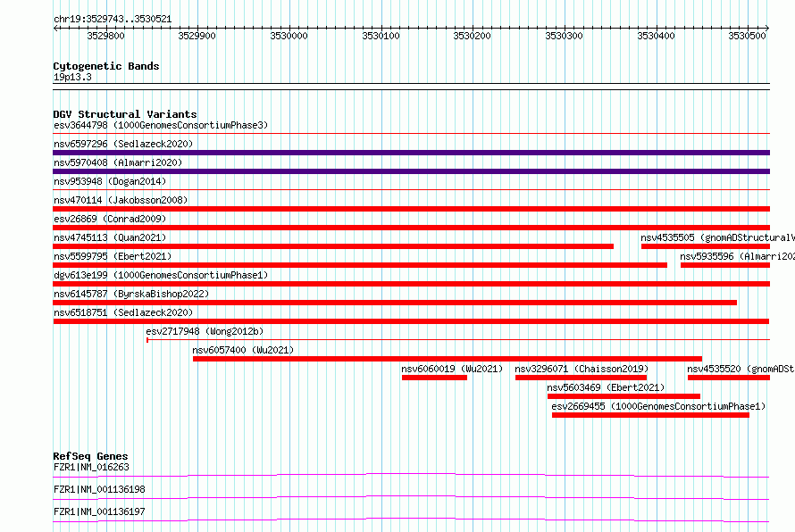Open the esv3644798 1000GenomesConsortiumPhase3 label
795x532 pixels.
point(161,125)
